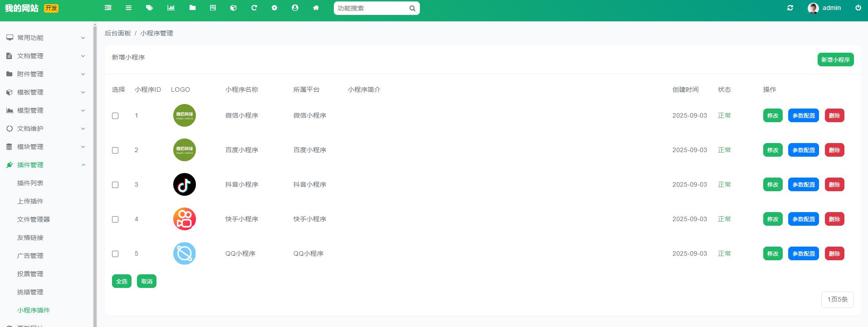868x327 pixels.
Task: Expand the 常用功能 sidebar menu
Action: tap(45, 38)
